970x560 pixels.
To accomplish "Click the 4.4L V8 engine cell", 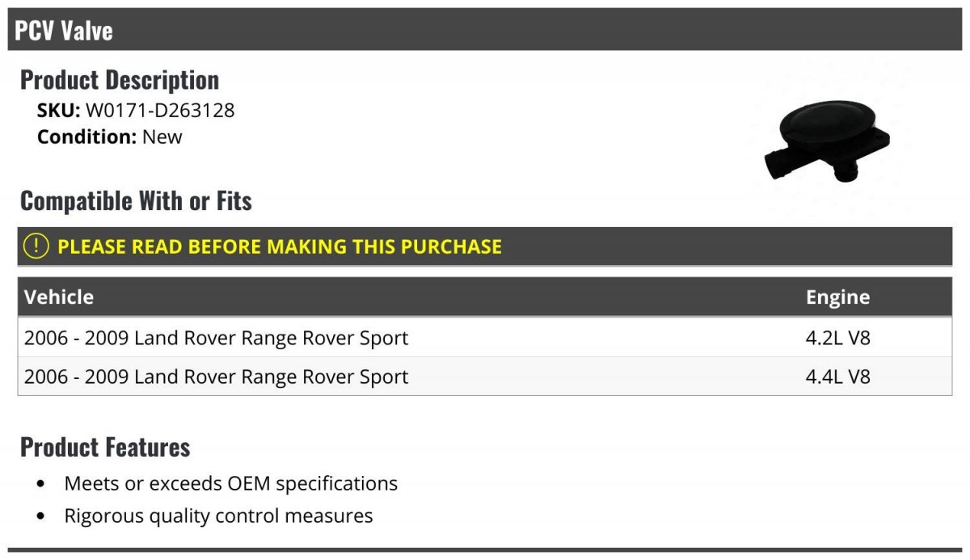I will point(838,376).
